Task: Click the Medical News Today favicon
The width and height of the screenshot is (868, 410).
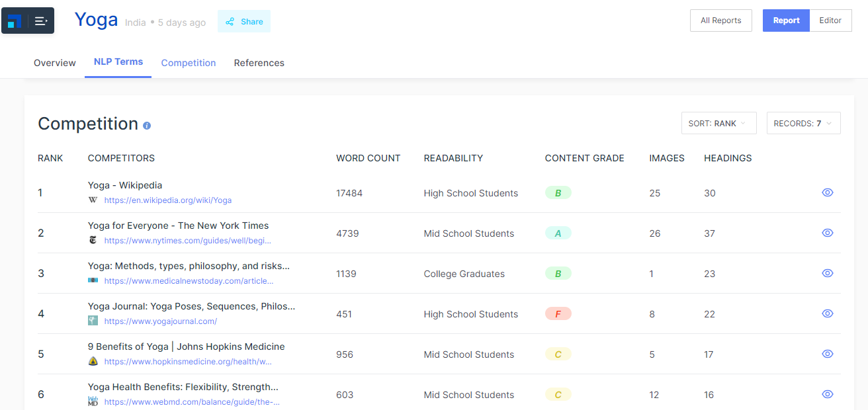Action: (93, 280)
